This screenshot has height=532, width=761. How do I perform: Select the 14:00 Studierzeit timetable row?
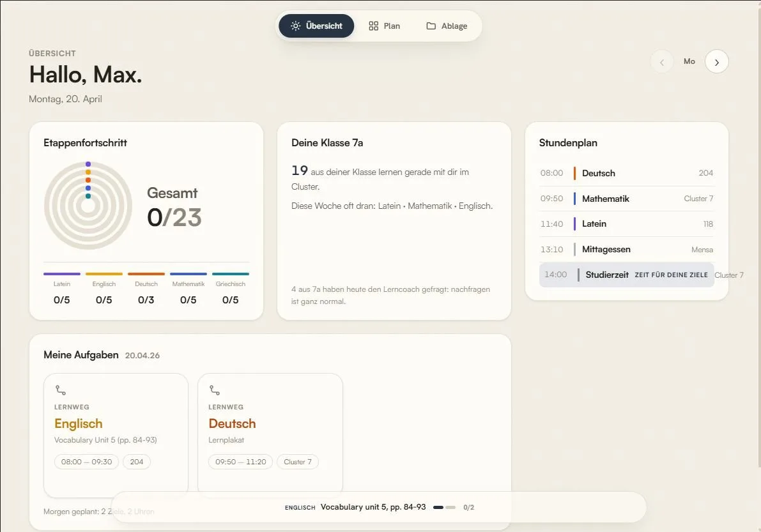click(627, 275)
